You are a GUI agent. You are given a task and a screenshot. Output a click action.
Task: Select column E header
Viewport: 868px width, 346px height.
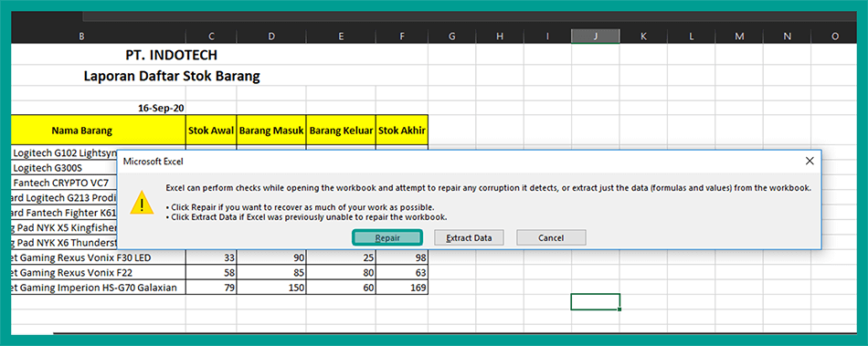click(x=341, y=36)
